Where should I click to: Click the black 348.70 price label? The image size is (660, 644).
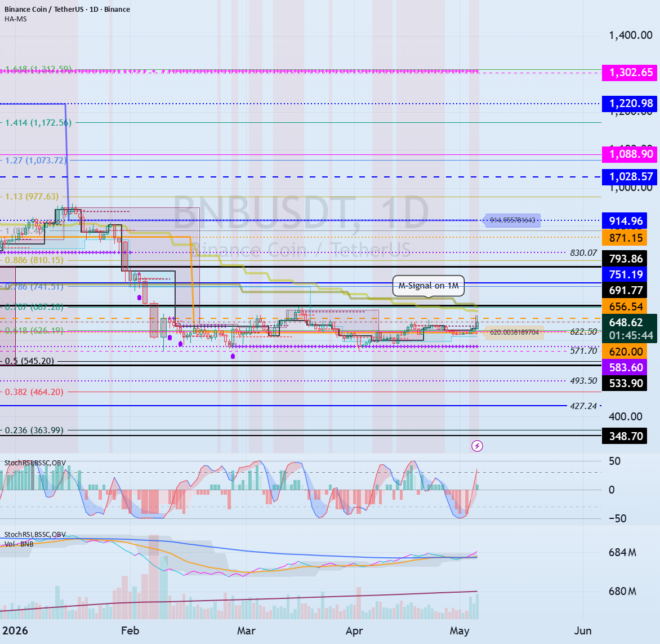tap(625, 436)
